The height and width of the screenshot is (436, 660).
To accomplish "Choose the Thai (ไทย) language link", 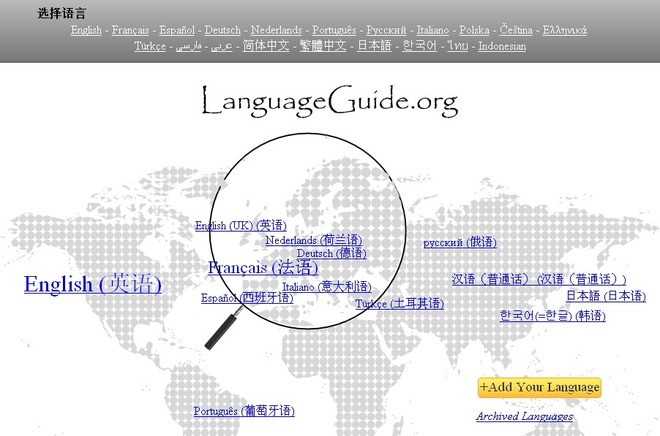I will pyautogui.click(x=458, y=46).
